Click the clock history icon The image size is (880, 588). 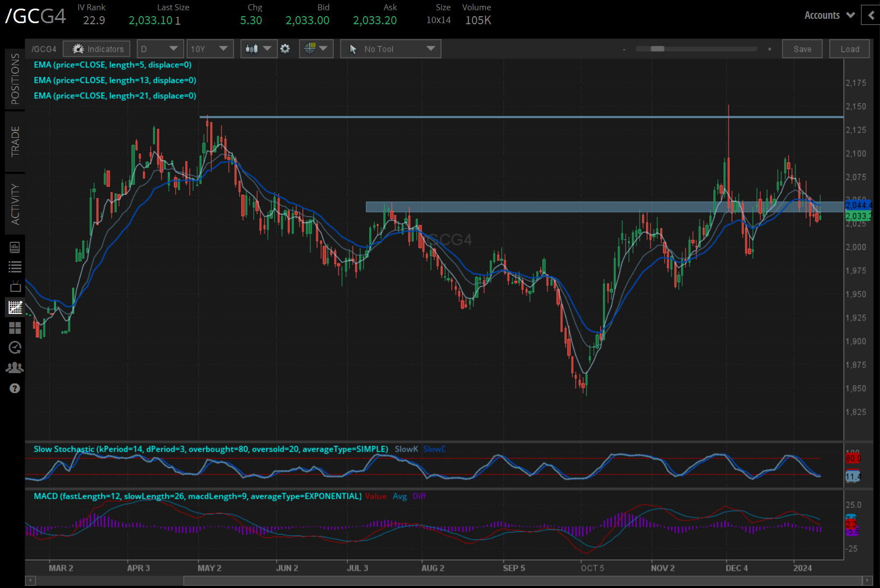[x=15, y=348]
